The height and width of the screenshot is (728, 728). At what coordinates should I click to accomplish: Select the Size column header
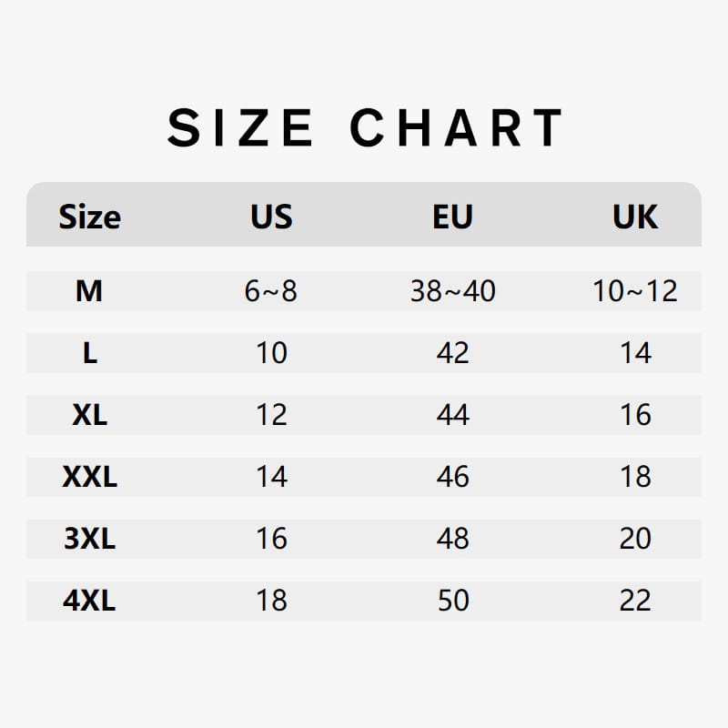click(x=89, y=217)
